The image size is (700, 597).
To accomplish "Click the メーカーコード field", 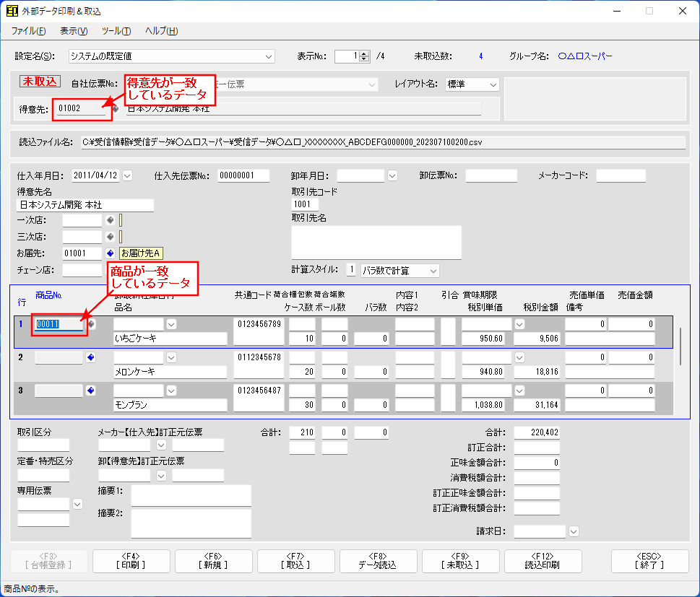I will click(x=621, y=176).
